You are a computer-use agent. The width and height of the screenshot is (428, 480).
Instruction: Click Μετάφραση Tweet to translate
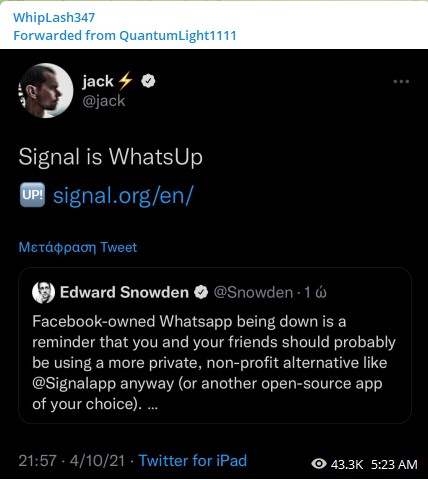coord(78,247)
